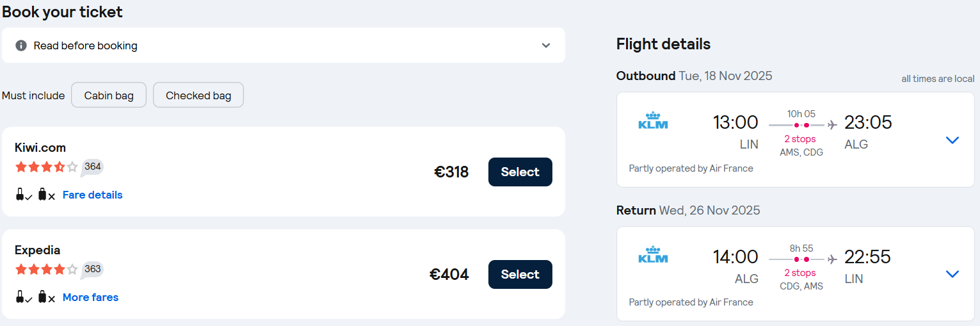Expand return flight details chevron
Image resolution: width=980 pixels, height=326 pixels.
coord(952,274)
